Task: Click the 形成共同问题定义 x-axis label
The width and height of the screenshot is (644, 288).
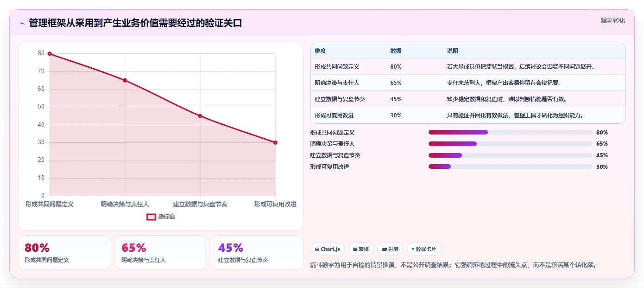Action: (50, 204)
